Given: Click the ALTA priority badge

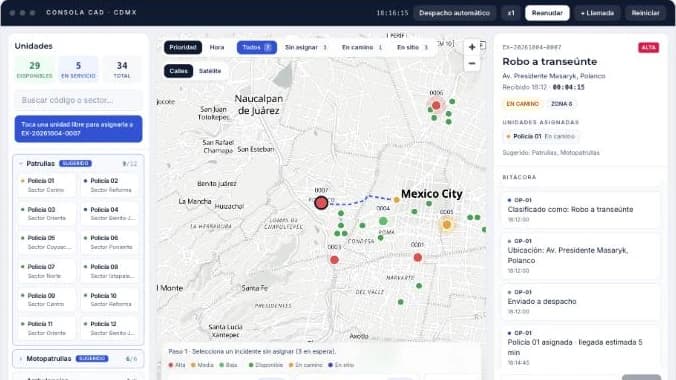Looking at the screenshot, I should (648, 47).
